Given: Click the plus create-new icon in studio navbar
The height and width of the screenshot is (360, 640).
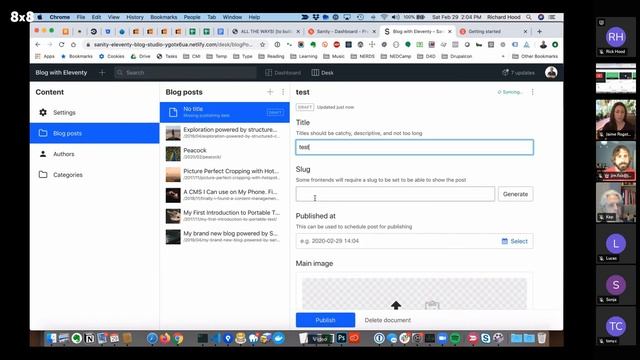Looking at the screenshot, I should tap(102, 73).
